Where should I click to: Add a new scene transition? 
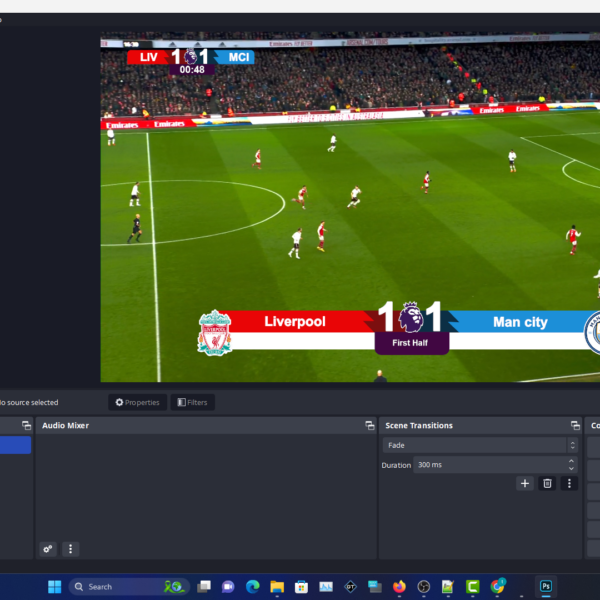pyautogui.click(x=525, y=483)
